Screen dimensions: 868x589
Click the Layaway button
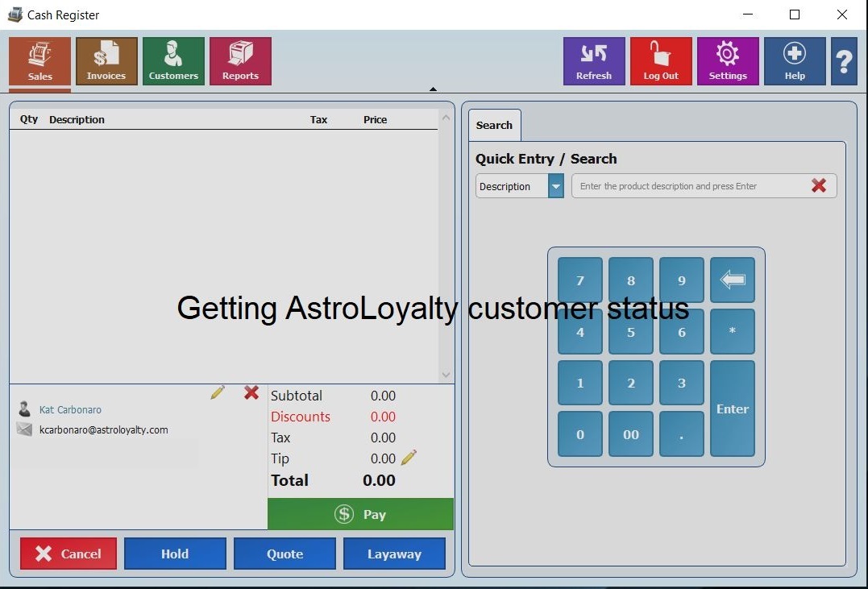(x=394, y=554)
